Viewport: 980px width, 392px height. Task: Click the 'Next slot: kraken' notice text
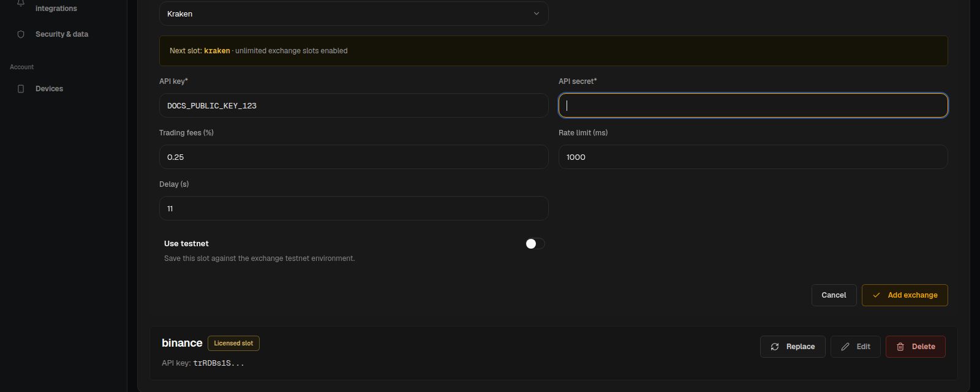coord(200,51)
